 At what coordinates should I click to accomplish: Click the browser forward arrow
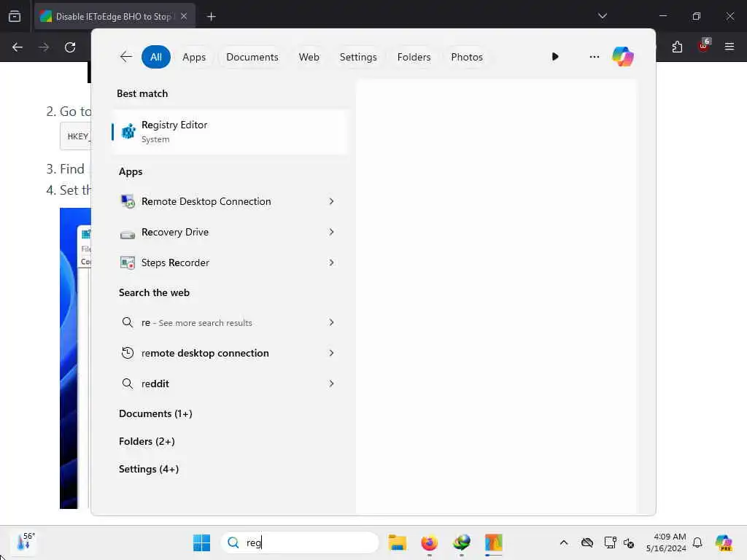[44, 47]
